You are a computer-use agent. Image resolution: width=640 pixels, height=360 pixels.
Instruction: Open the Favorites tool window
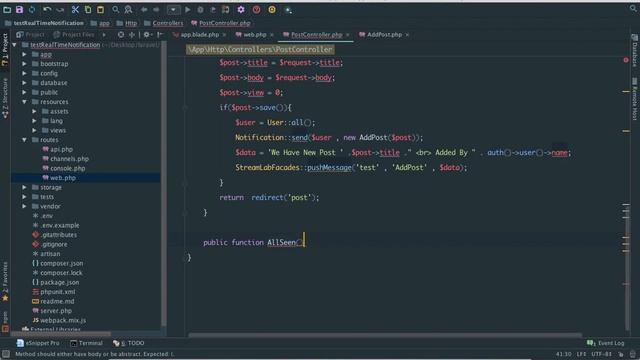point(5,282)
